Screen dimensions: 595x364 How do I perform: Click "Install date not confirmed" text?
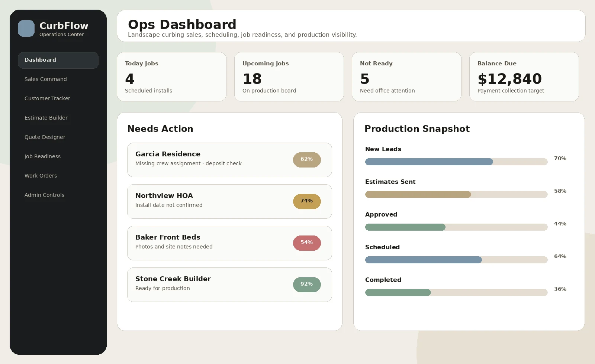coord(169,205)
